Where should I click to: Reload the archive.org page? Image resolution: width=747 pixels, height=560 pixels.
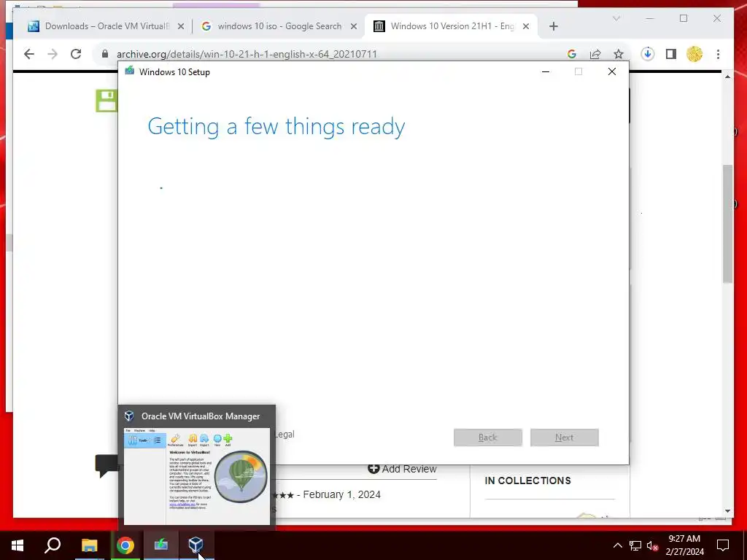click(x=76, y=54)
